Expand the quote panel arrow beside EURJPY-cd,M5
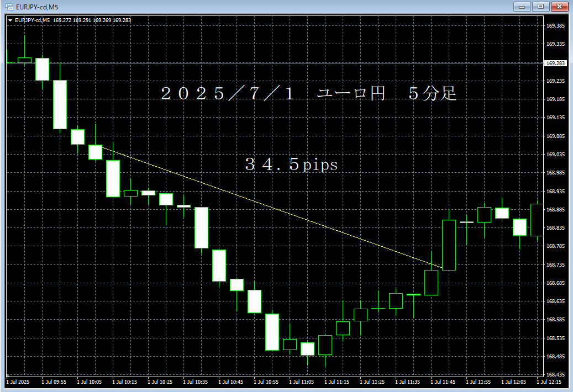This screenshot has height=392, width=573. [x=11, y=19]
